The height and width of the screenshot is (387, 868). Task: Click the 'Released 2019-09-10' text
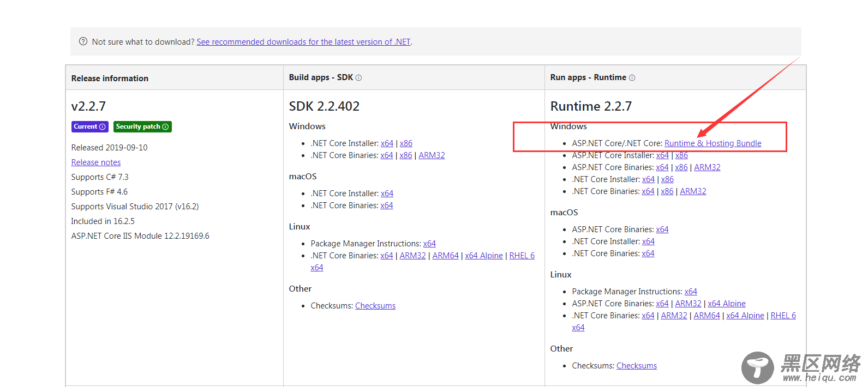(x=109, y=148)
